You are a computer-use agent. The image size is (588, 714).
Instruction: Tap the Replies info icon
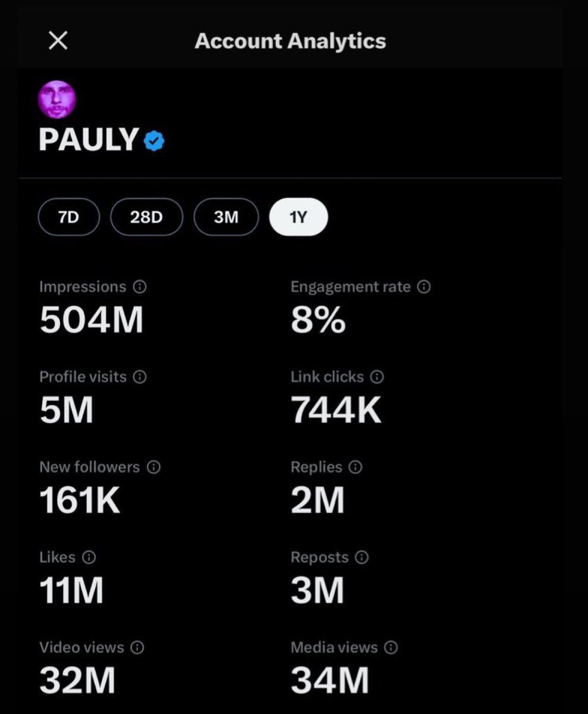356,468
